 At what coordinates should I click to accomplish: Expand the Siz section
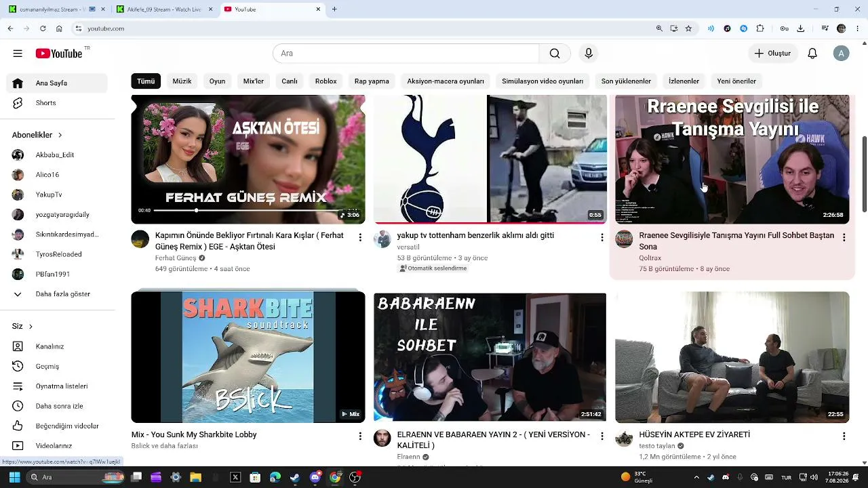(22, 326)
